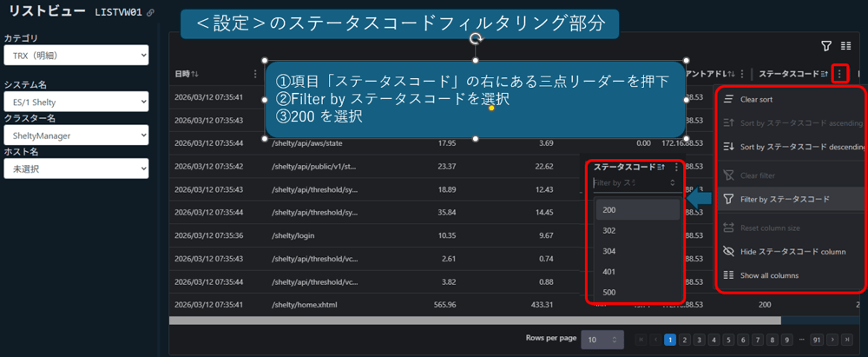Open the カテゴリ dropdown showing TRX（明細）
The height and width of the screenshot is (357, 868).
(76, 56)
